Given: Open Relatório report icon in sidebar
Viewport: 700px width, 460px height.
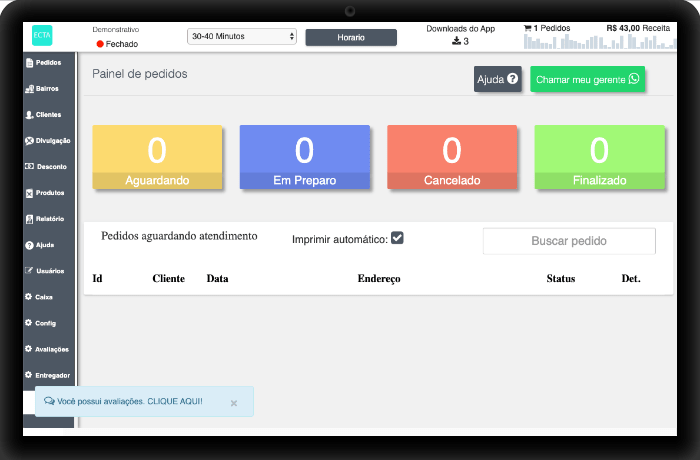Looking at the screenshot, I should [29, 219].
